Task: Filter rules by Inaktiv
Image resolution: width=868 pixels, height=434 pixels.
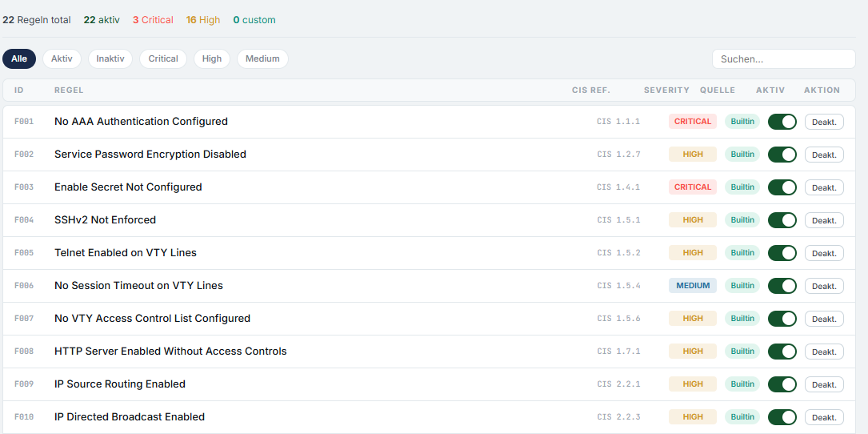Action: tap(110, 58)
